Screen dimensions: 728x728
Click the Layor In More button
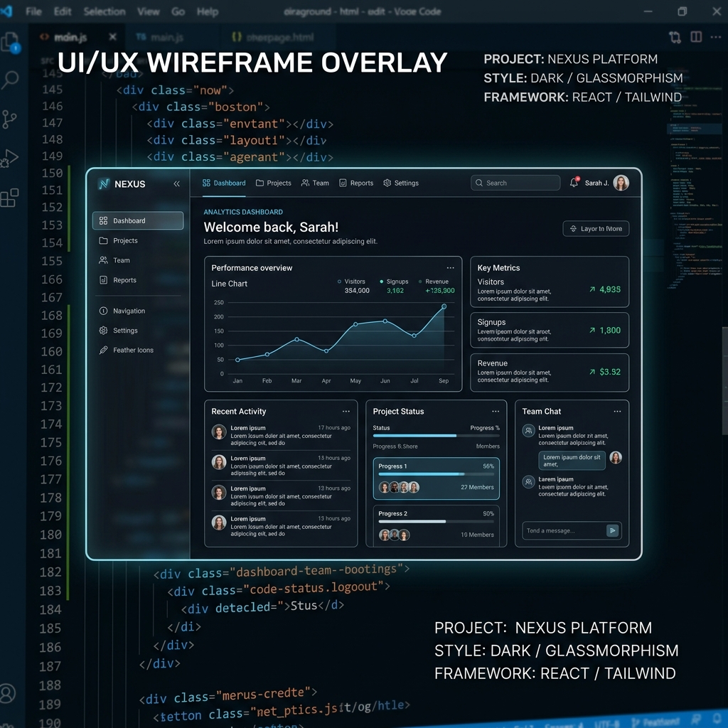click(x=596, y=229)
